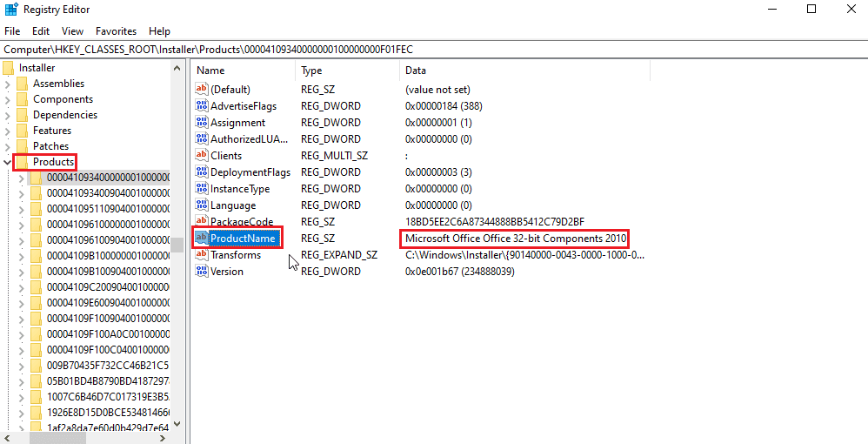Viewport: 868px width, 444px height.
Task: Select the 0000410934009040010000 key in tree
Action: [x=109, y=193]
